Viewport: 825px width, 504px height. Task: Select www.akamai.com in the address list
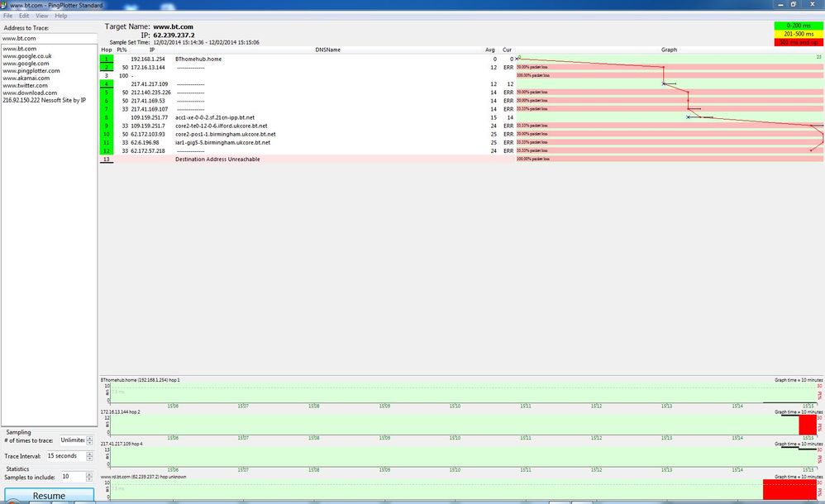tap(26, 78)
